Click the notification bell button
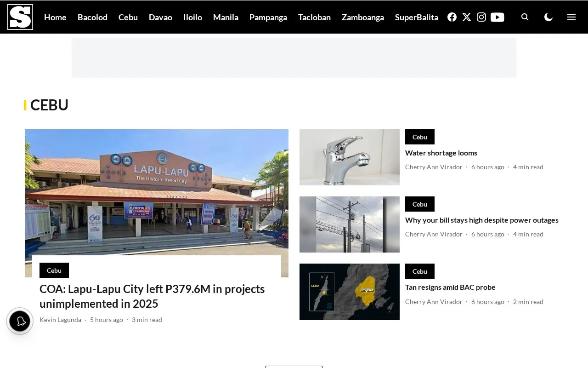 click(20, 321)
